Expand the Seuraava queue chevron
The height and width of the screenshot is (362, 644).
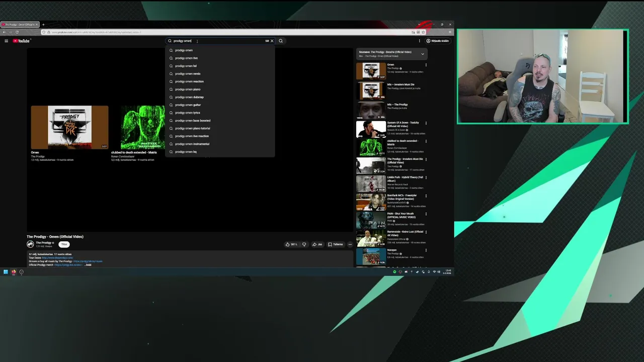click(423, 54)
